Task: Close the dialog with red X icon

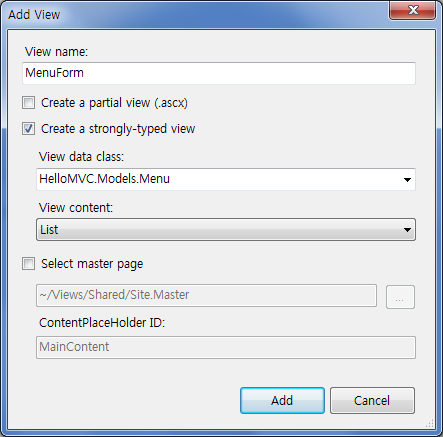Action: pos(413,10)
